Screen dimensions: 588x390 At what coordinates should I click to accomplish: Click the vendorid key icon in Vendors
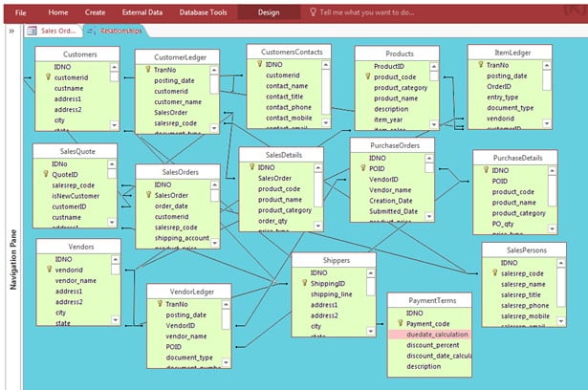click(x=49, y=269)
